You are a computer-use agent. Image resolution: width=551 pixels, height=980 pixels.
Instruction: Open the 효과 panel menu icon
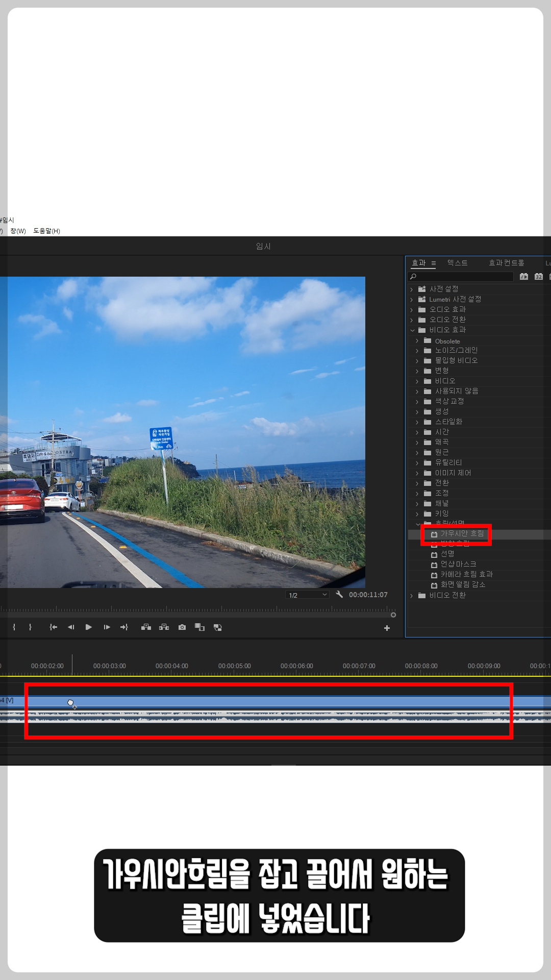(x=434, y=263)
